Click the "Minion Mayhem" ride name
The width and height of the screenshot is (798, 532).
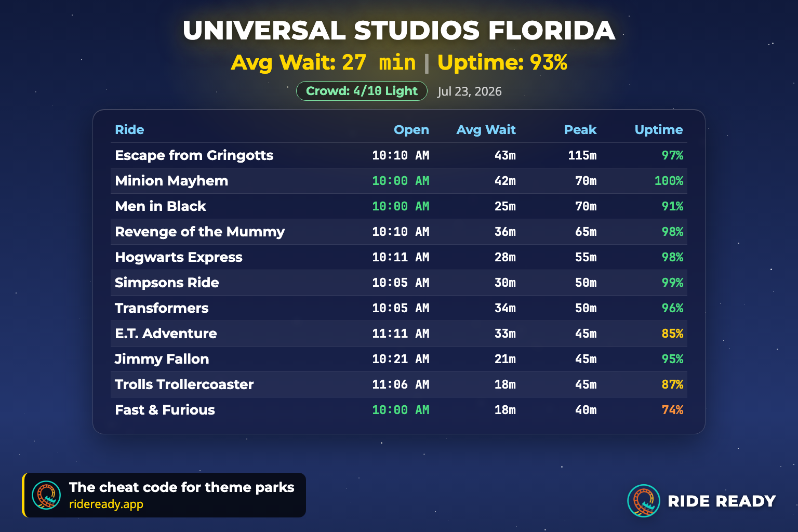tap(171, 181)
